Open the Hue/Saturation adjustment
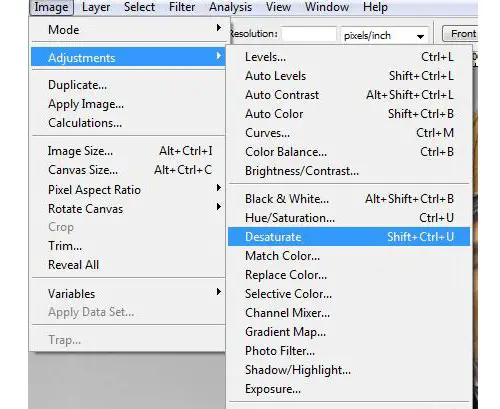Image resolution: width=500 pixels, height=409 pixels. tap(349, 218)
